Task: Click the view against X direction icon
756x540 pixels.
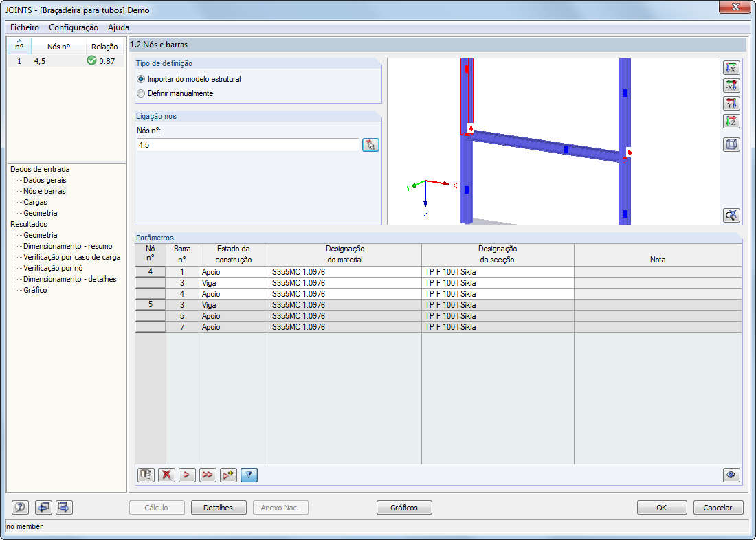Action: (731, 86)
